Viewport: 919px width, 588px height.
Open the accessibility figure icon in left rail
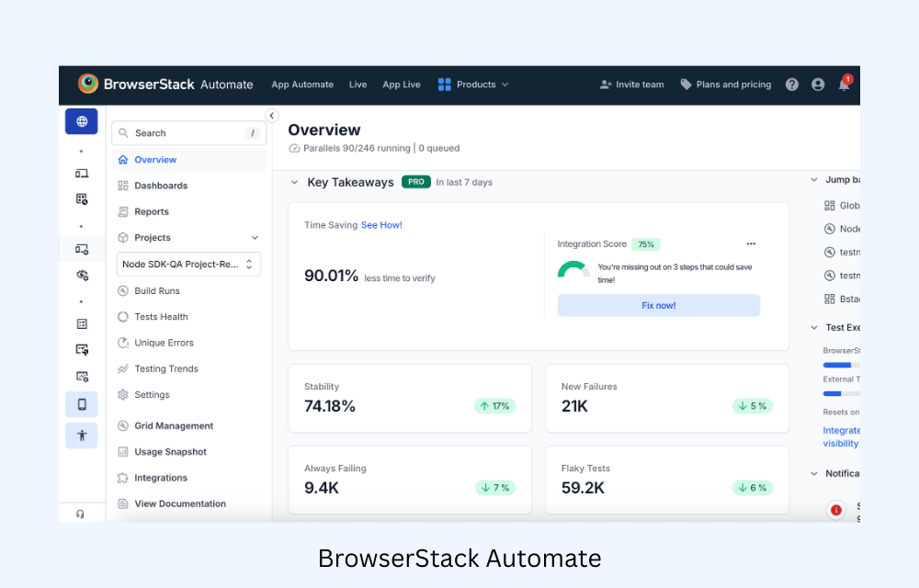pos(82,435)
